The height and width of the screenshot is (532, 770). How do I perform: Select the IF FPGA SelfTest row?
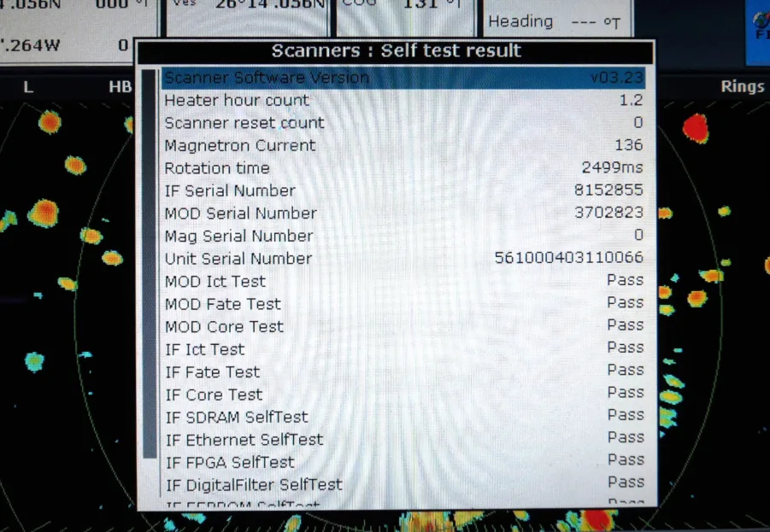coord(403,461)
